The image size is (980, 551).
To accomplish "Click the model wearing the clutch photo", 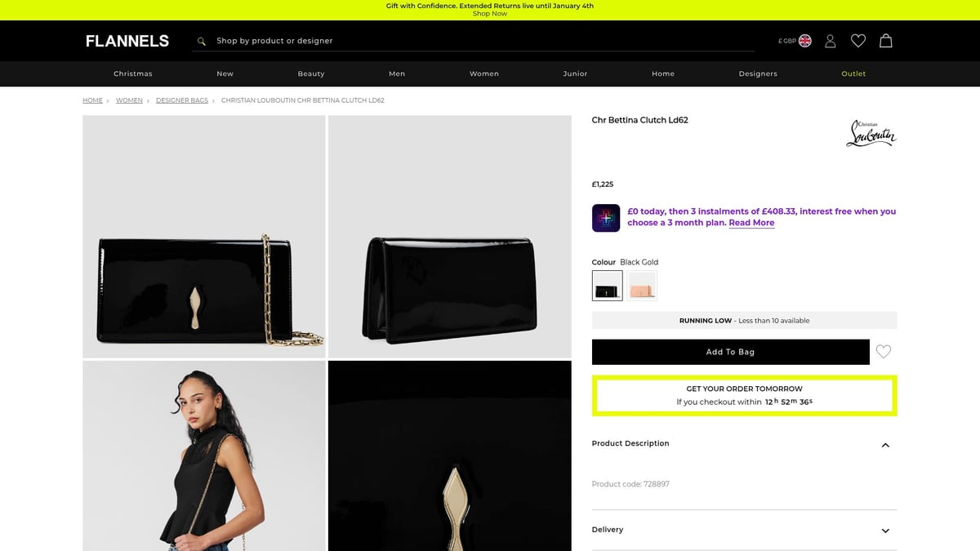I will click(x=203, y=455).
